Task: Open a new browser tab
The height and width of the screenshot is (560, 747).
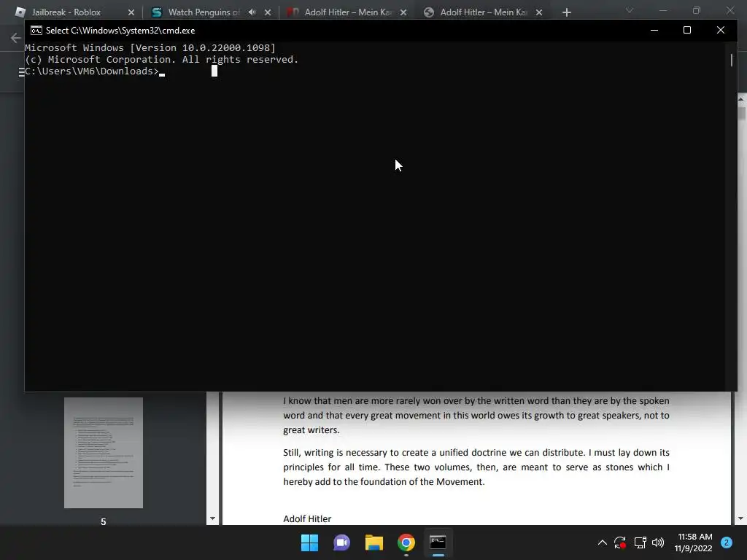Action: tap(566, 12)
